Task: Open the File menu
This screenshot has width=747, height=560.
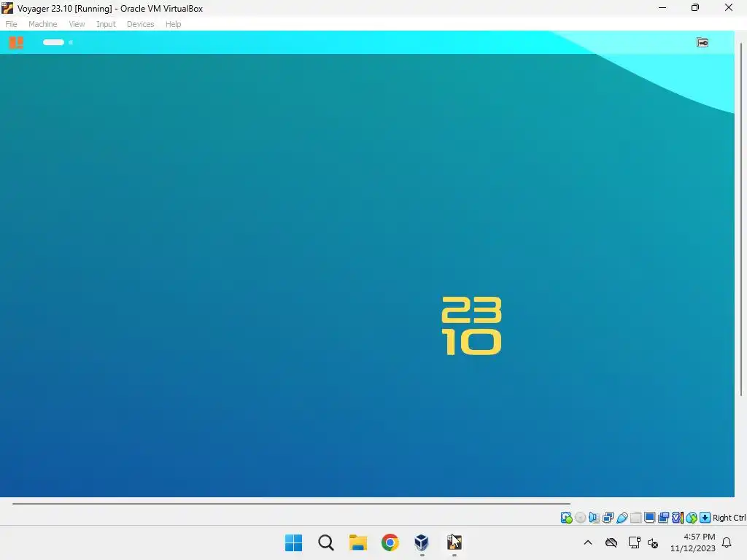Action: (11, 24)
